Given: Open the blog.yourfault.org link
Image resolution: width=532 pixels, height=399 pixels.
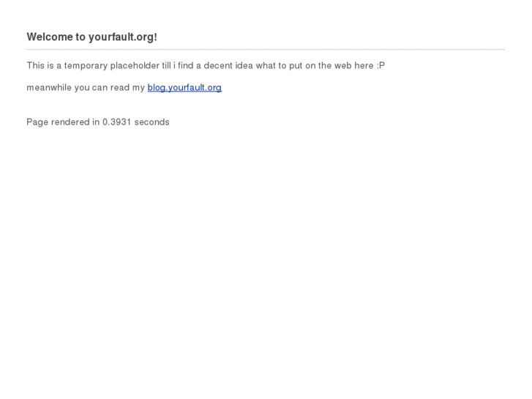Looking at the screenshot, I should pos(184,88).
